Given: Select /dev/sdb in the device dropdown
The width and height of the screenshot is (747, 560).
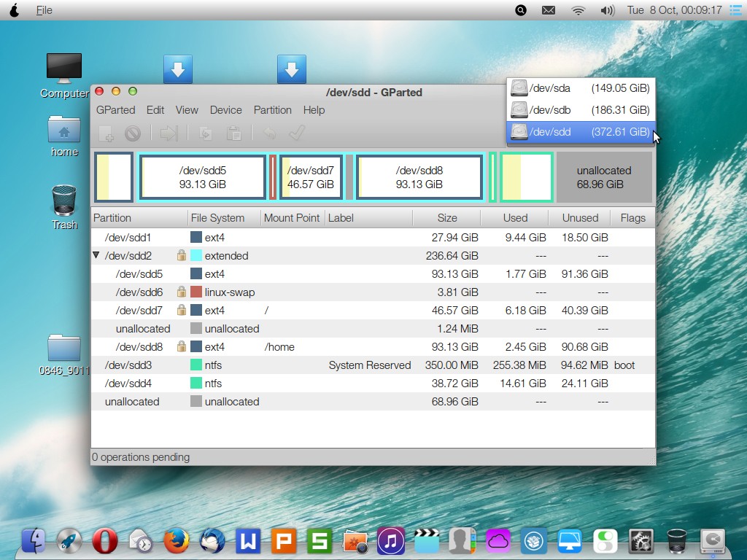Looking at the screenshot, I should (581, 110).
